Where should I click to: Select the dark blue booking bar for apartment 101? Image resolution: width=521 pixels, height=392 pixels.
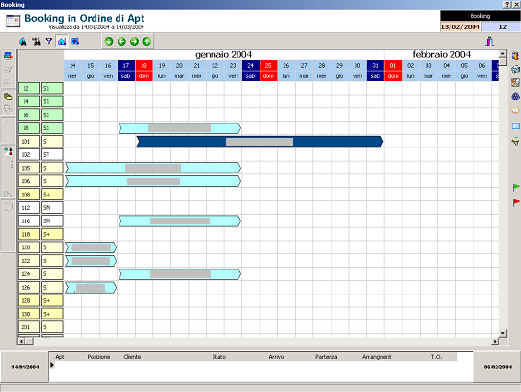click(260, 142)
